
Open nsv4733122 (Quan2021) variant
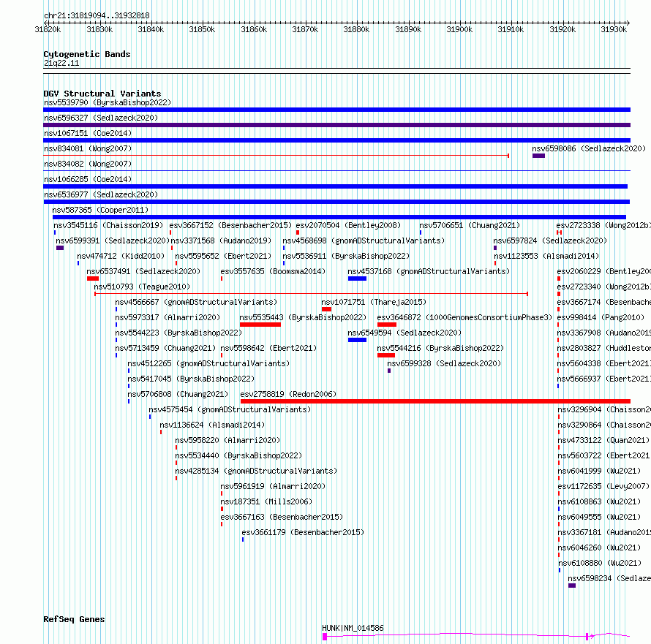[603, 440]
